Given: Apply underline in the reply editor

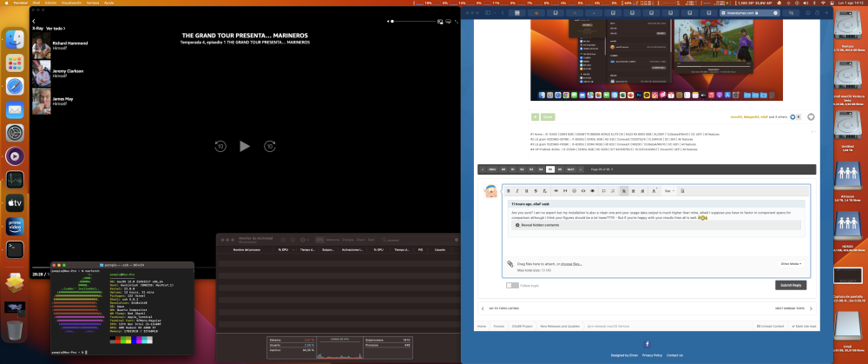Looking at the screenshot, I should click(527, 190).
